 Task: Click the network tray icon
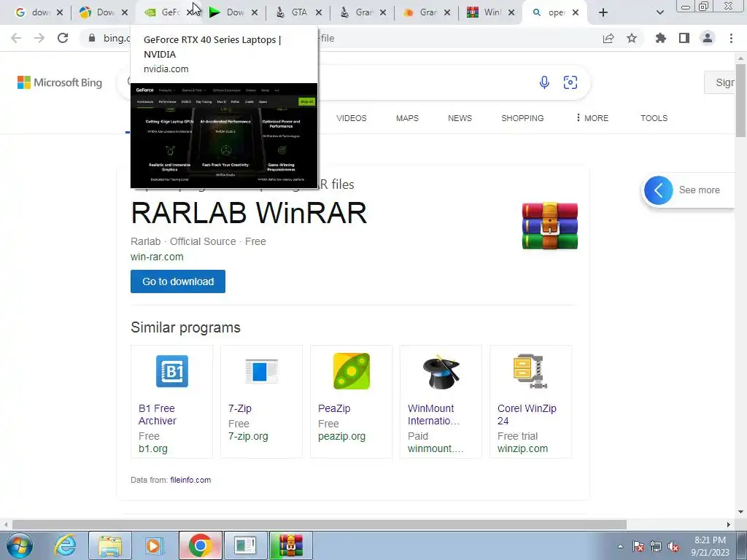point(656,547)
